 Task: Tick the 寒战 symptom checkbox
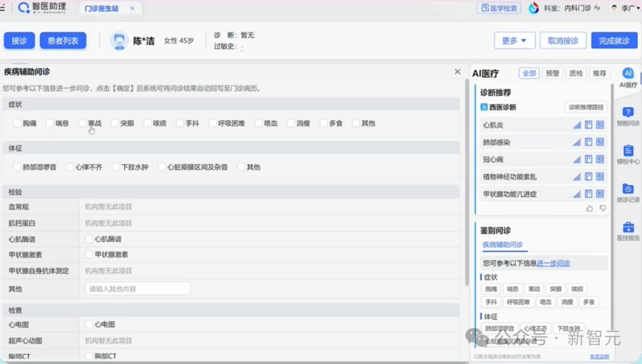[x=82, y=123]
